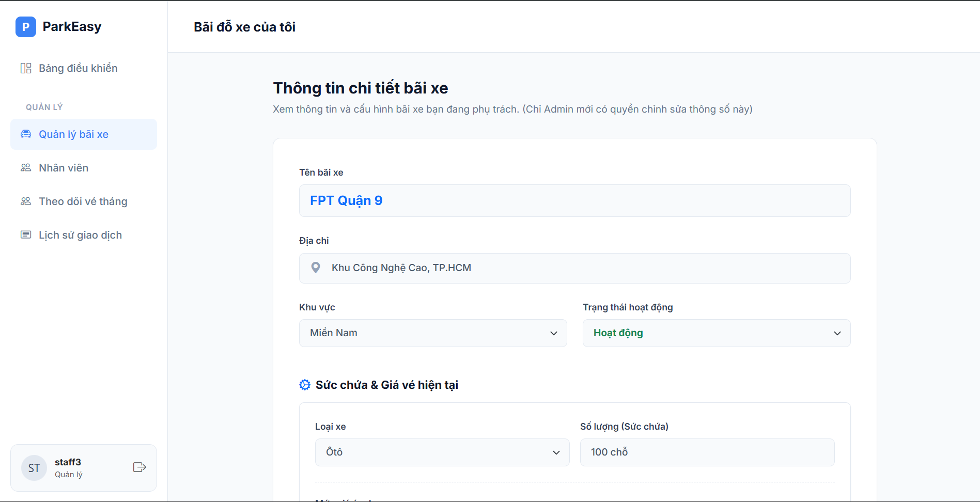This screenshot has width=980, height=502.
Task: Go to Bảng điều khiển menu item
Action: 78,68
